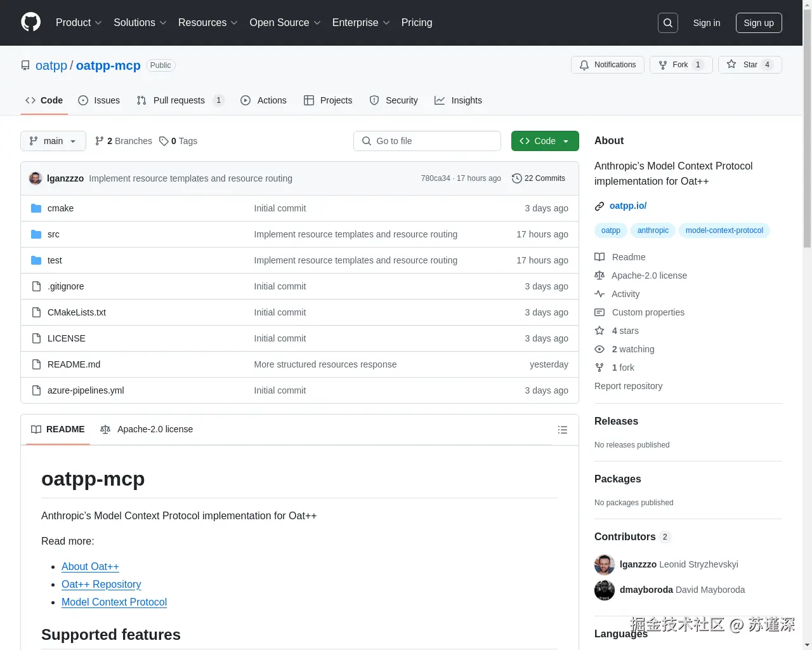Open the GitHub home icon
This screenshot has width=812, height=650.
(x=30, y=23)
